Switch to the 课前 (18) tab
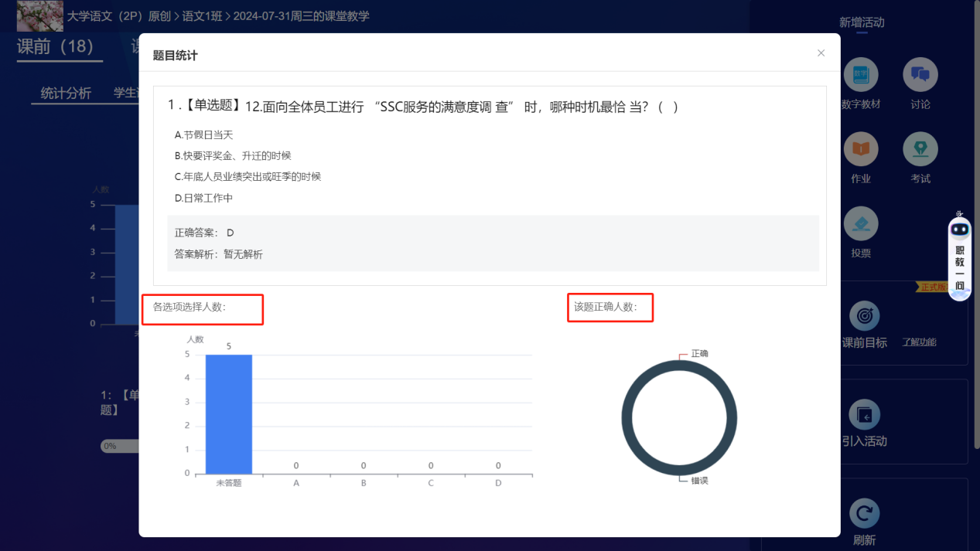 (55, 46)
